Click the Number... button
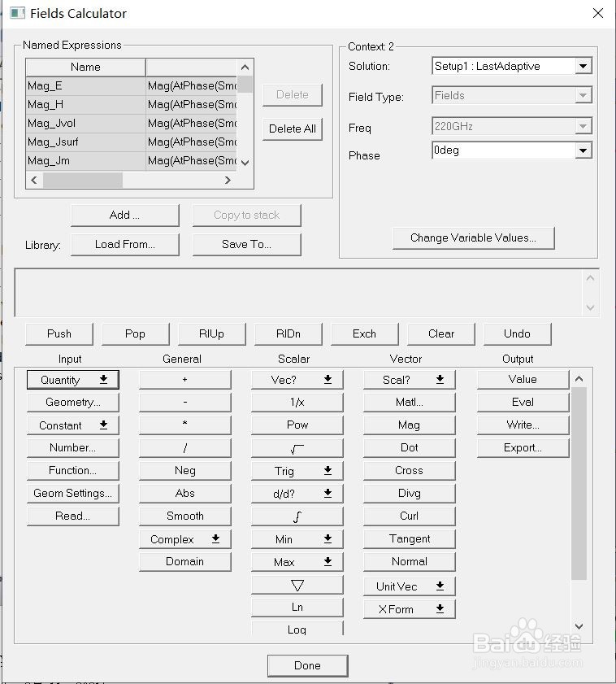Viewport: 616px width, 684px height. point(73,448)
